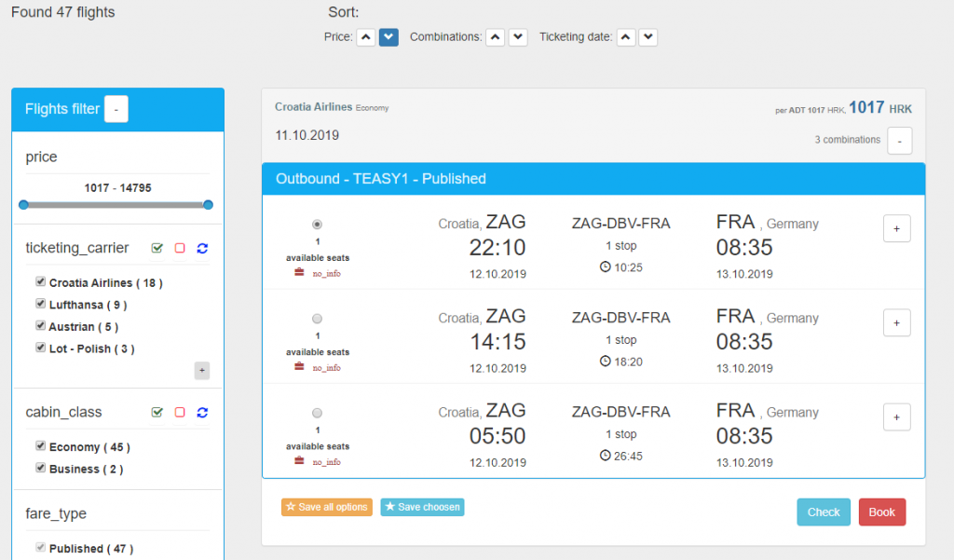Toggle Economy cabin class checkbox

[x=41, y=445]
